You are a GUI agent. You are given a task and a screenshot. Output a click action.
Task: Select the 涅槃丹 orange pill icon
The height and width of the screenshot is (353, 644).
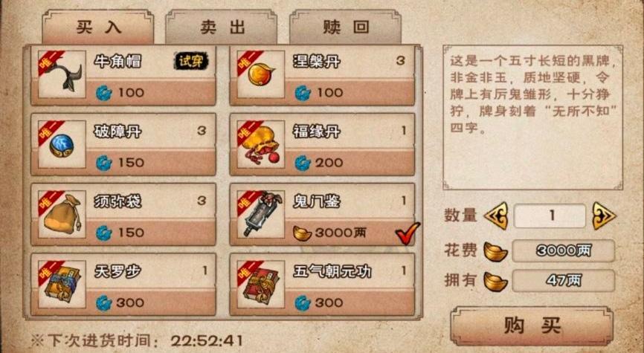[x=261, y=74]
